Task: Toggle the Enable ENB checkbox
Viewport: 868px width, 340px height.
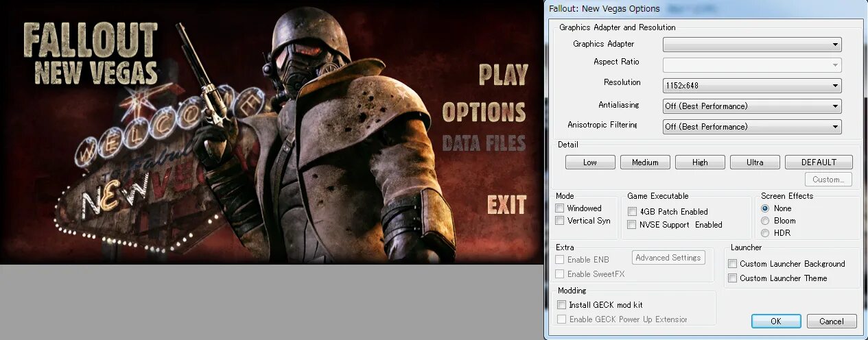Action: click(560, 260)
